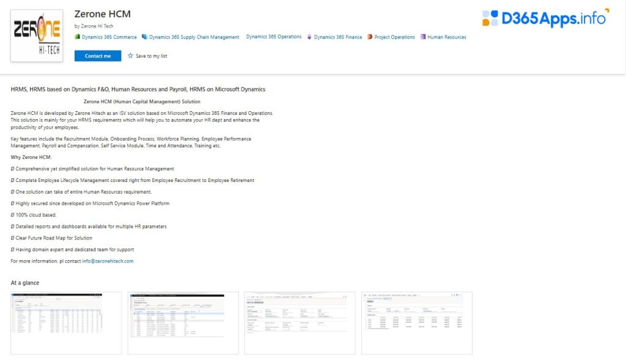Click 'Detailed reports and dashboards available' bullet
The width and height of the screenshot is (626, 364).
pos(89,227)
